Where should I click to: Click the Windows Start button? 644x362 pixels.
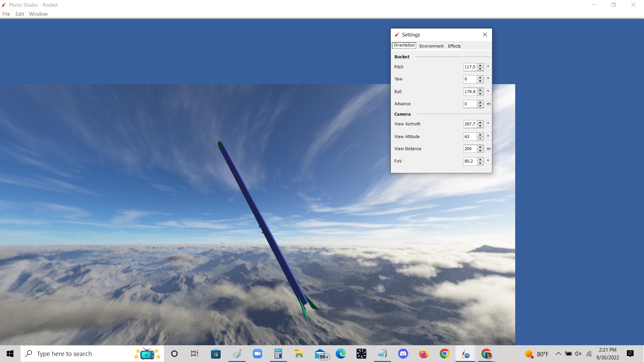click(10, 354)
